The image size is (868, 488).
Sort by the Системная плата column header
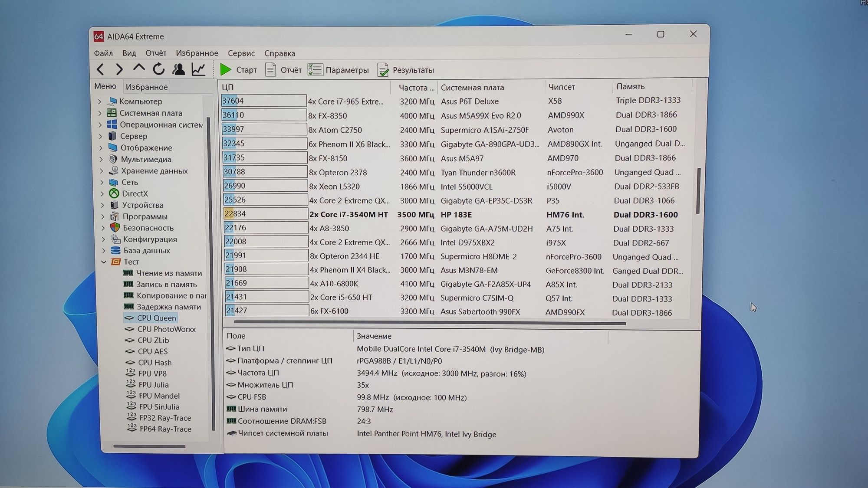(491, 87)
